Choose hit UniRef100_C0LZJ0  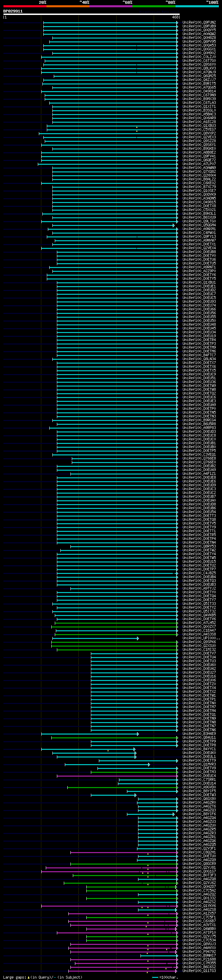click(x=199, y=57)
